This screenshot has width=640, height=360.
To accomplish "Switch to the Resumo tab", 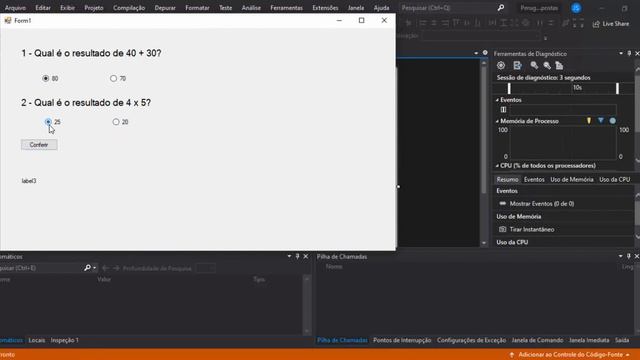I will point(507,180).
